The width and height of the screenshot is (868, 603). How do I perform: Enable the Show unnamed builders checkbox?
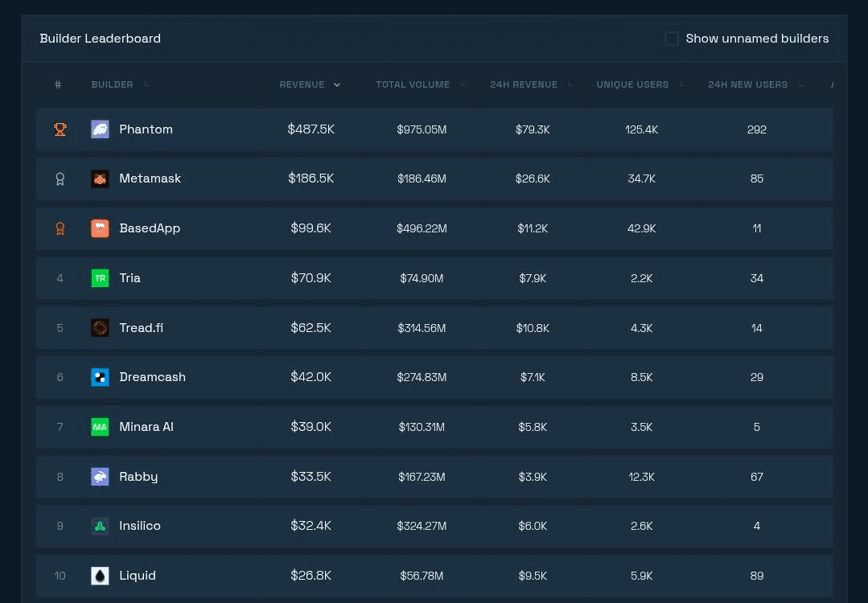(672, 39)
